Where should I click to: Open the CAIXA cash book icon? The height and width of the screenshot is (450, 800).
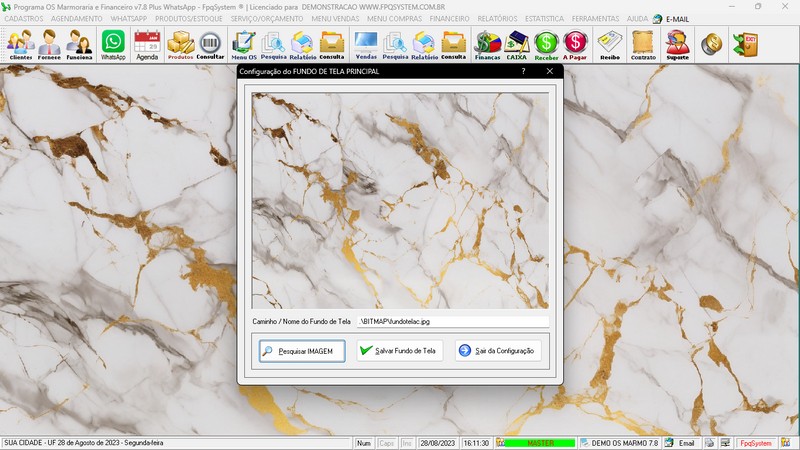pyautogui.click(x=516, y=45)
